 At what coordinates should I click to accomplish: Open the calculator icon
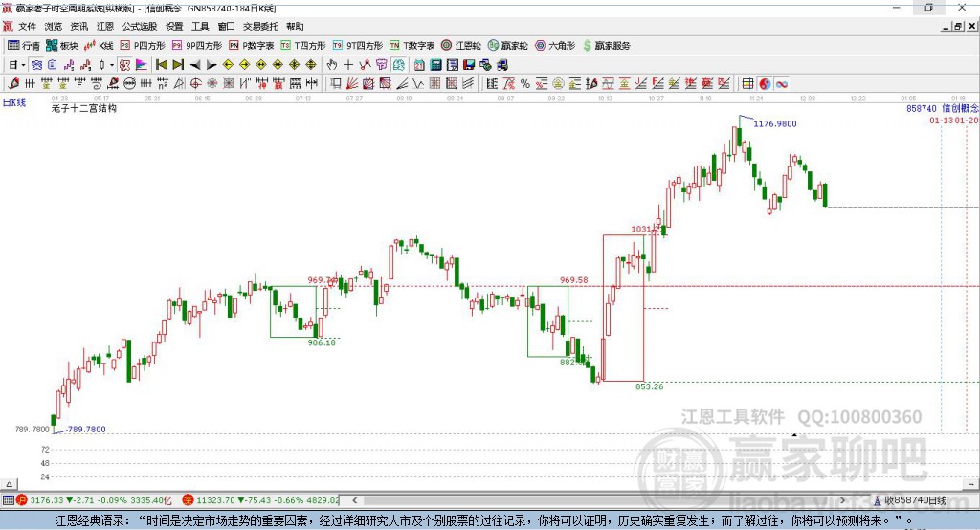pyautogui.click(x=435, y=65)
